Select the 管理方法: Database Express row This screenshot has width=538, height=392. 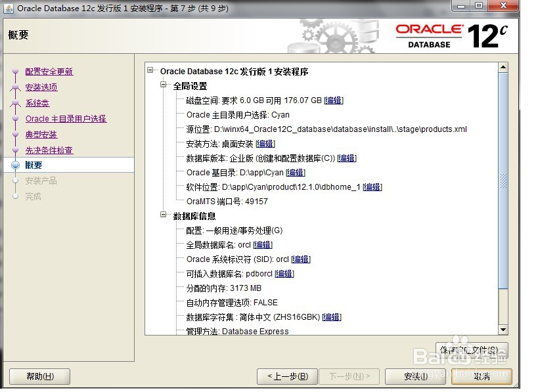[x=237, y=331]
